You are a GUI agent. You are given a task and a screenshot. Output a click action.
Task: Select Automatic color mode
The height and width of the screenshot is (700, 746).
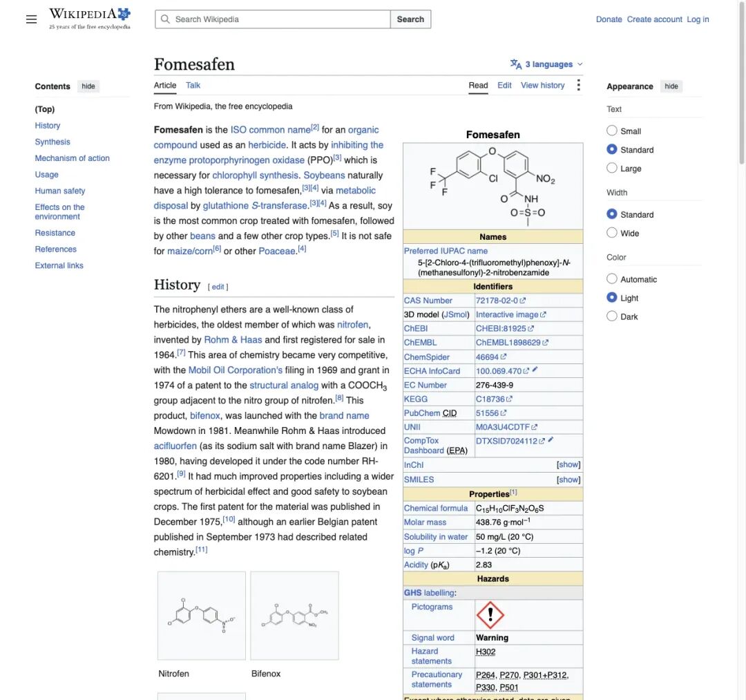[612, 279]
